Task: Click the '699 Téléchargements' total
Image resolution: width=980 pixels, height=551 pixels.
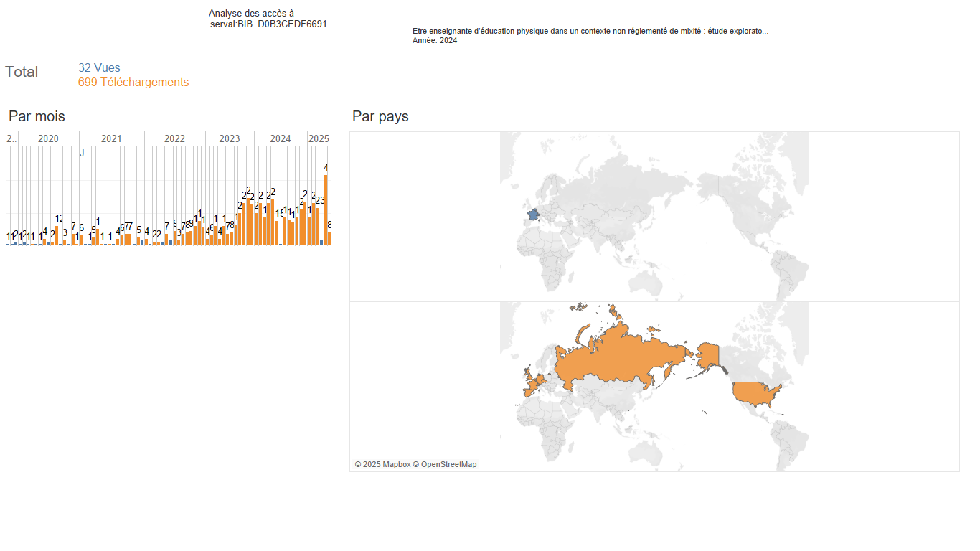Action: coord(133,83)
